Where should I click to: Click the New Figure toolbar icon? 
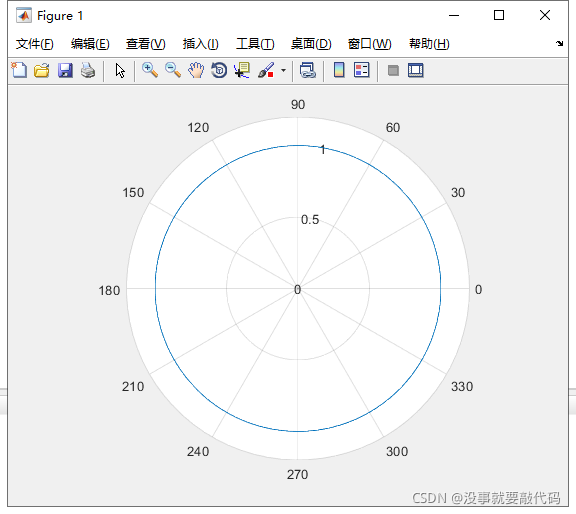[19, 70]
